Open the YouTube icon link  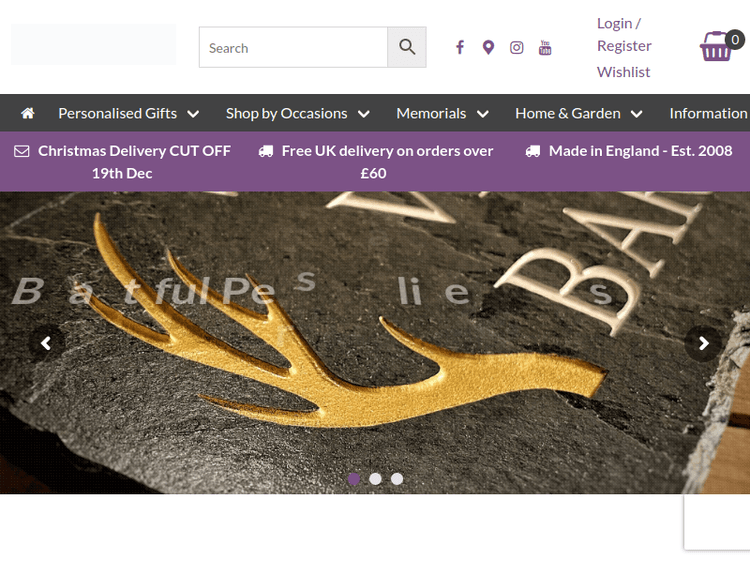tap(545, 47)
